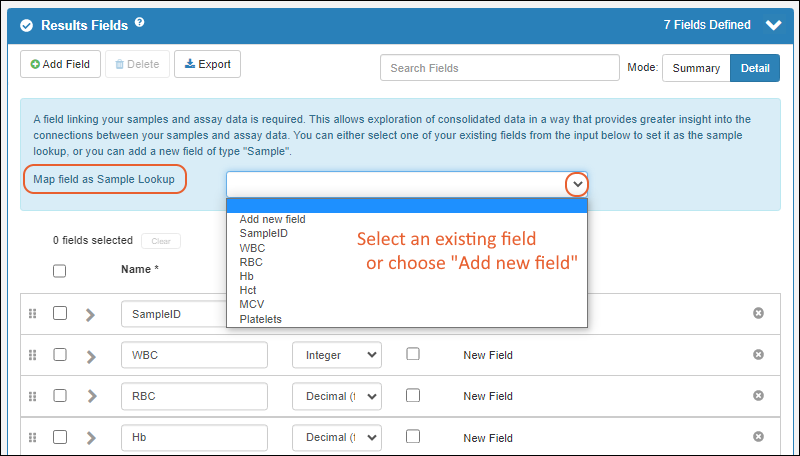Collapse the Results Fields panel chevron
The height and width of the screenshot is (456, 800).
click(x=772, y=26)
